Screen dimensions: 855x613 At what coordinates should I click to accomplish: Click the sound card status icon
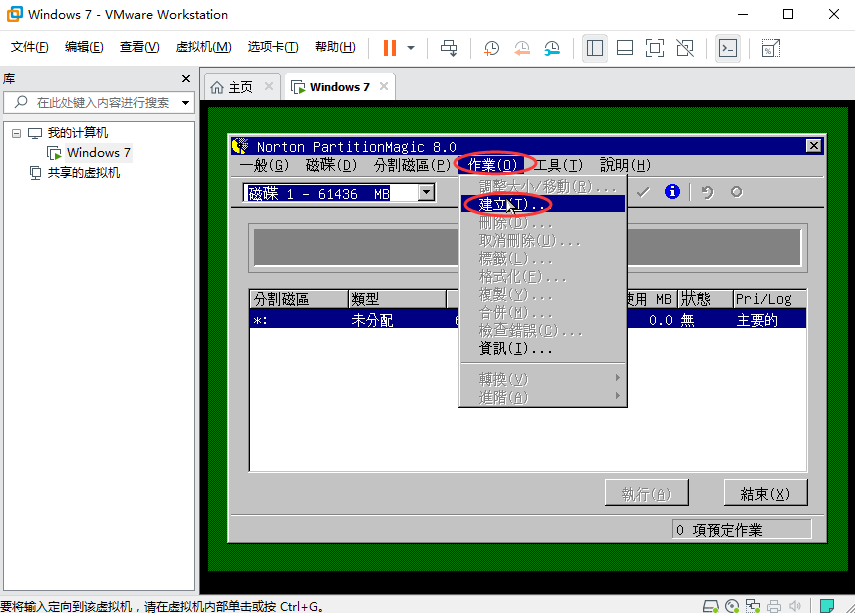(795, 605)
